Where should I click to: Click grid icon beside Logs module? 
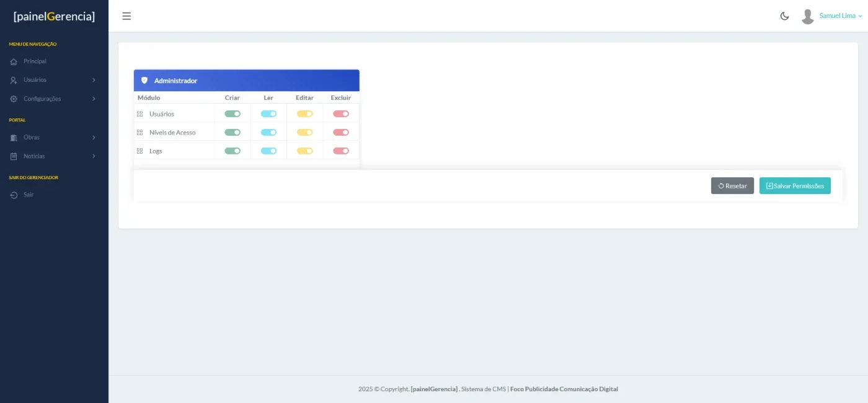[x=139, y=151]
